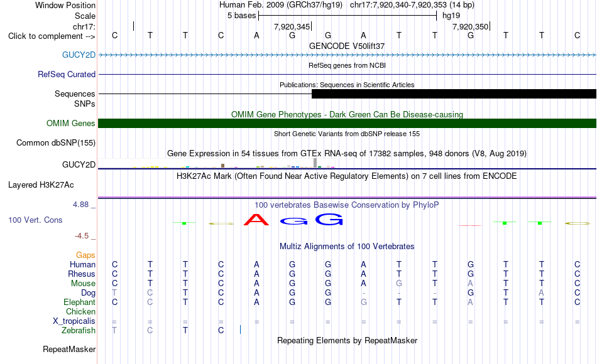This screenshot has width=597, height=364.
Task: Click the gray G in Mouse row
Action: pos(399,284)
